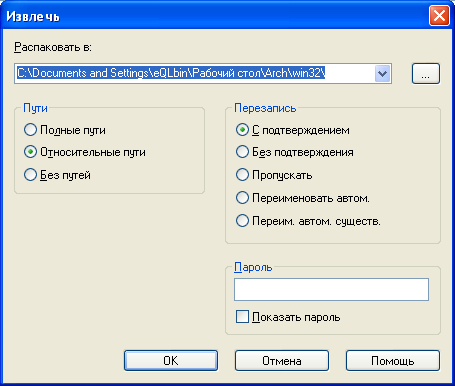Open the extract path dropdown arrow
This screenshot has width=455, height=386.
click(x=382, y=73)
